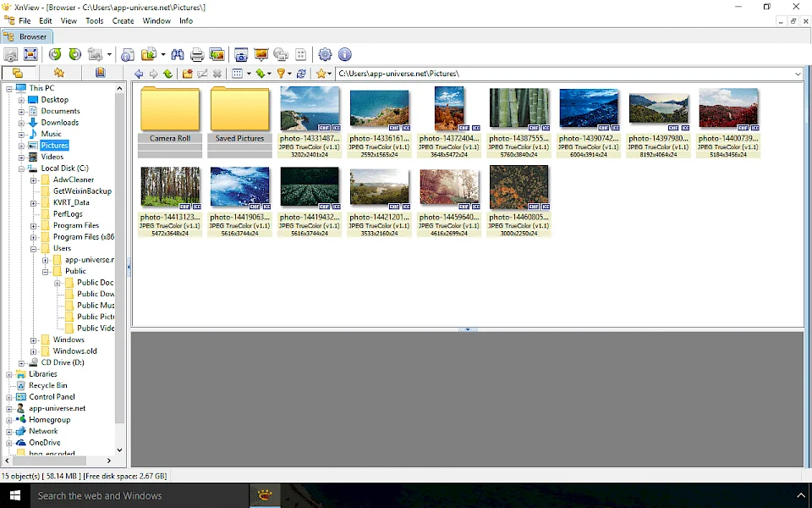Open the address path dropdown arrow
Image resolution: width=812 pixels, height=508 pixels.
click(797, 74)
